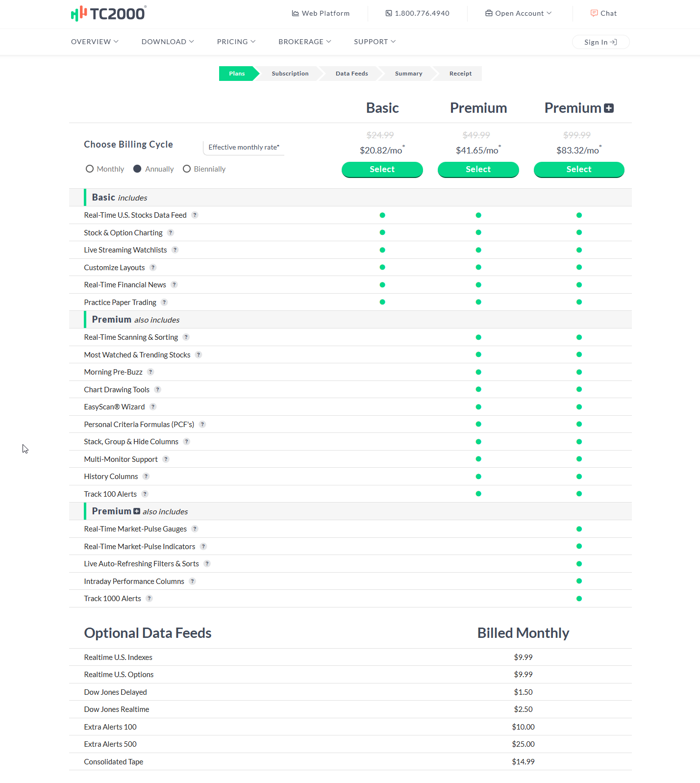Switch to the Data Feeds step
This screenshot has height=783, width=700.
[351, 74]
